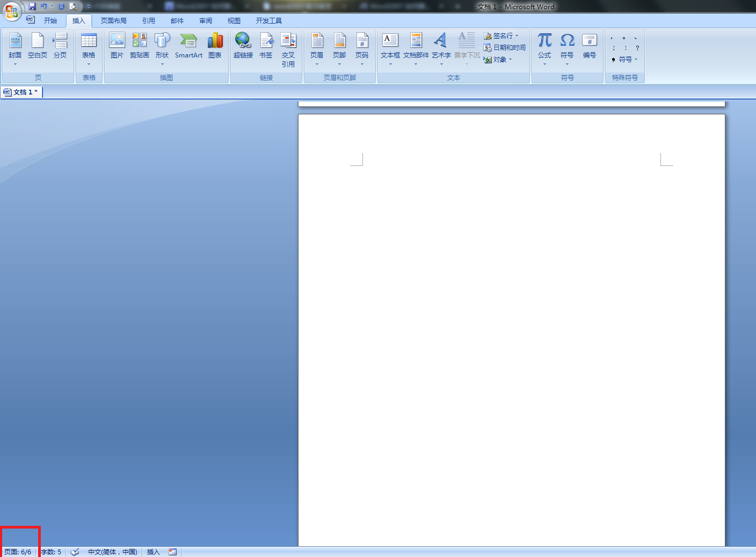Insert a blank page (空白页)
The width and height of the screenshot is (756, 557).
[38, 46]
